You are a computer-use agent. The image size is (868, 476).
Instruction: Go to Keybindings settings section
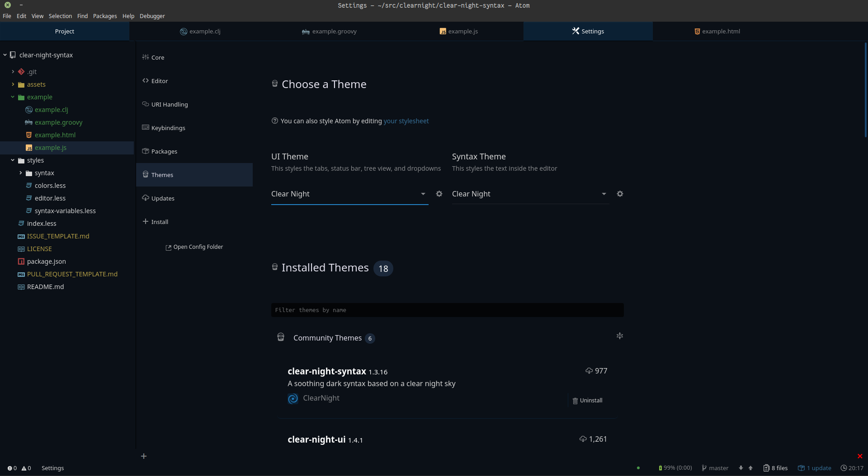coord(194,128)
